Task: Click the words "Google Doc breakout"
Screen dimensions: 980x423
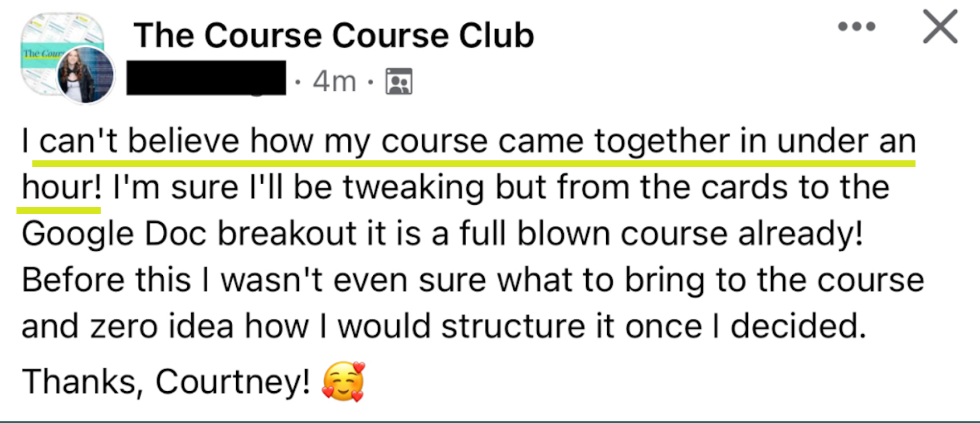Action: coord(189,234)
